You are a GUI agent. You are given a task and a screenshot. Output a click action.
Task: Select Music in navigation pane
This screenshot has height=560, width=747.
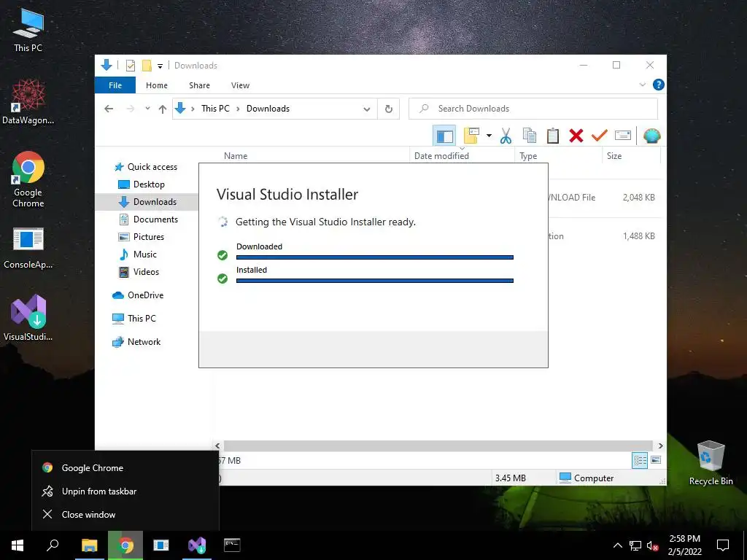(145, 254)
